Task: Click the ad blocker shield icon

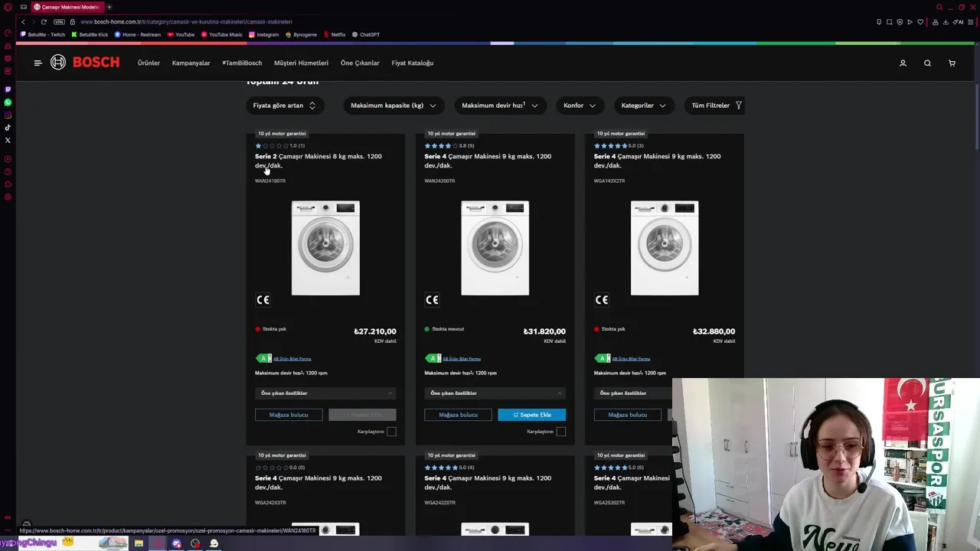Action: tap(900, 21)
